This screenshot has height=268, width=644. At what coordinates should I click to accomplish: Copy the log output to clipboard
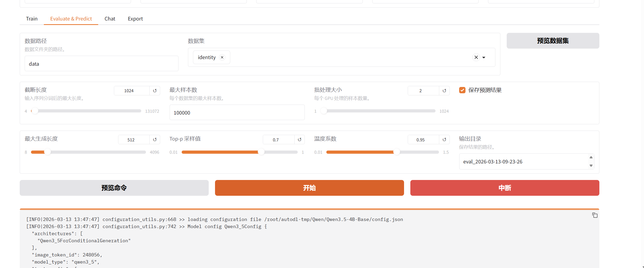click(595, 215)
